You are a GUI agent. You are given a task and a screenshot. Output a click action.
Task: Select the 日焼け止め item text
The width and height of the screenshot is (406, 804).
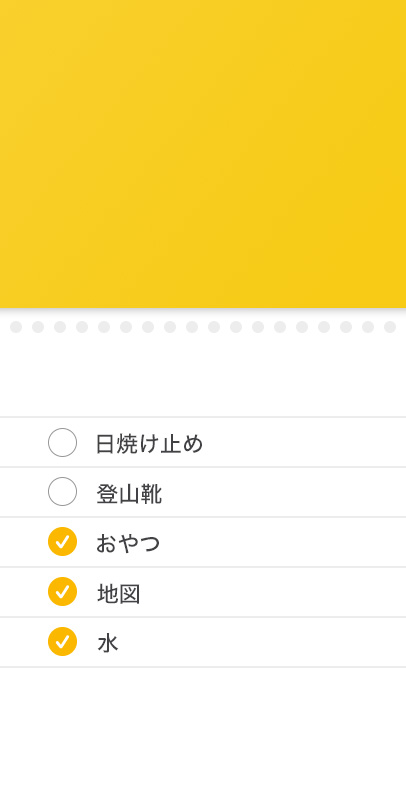coord(149,444)
